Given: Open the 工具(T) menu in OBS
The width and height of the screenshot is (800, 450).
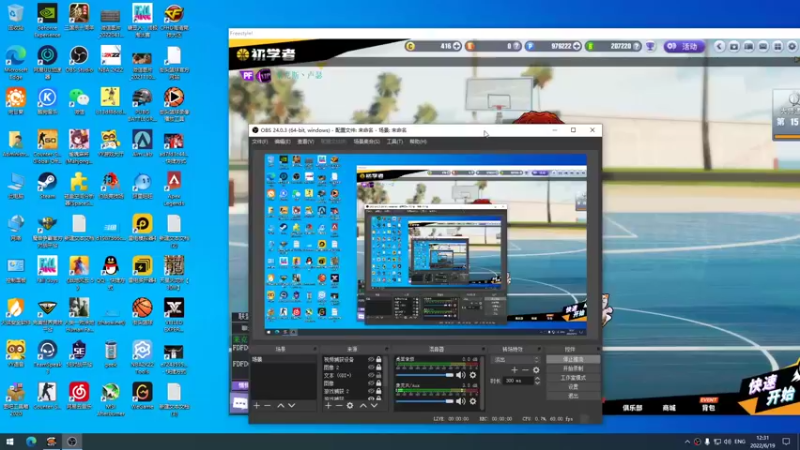Looking at the screenshot, I should [x=394, y=141].
